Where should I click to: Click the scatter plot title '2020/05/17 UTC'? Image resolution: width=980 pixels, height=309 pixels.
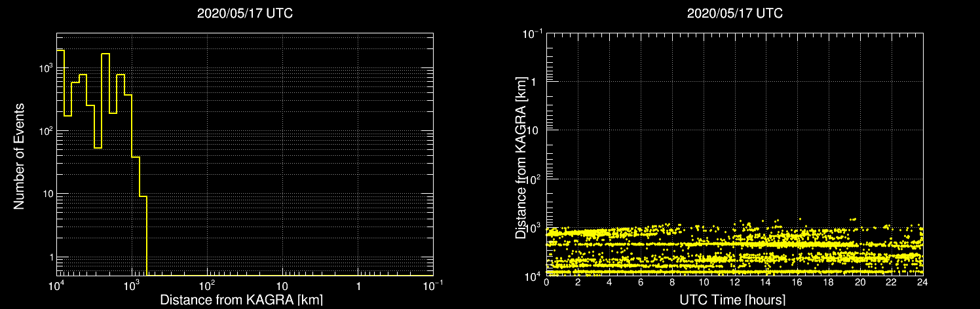tap(735, 12)
